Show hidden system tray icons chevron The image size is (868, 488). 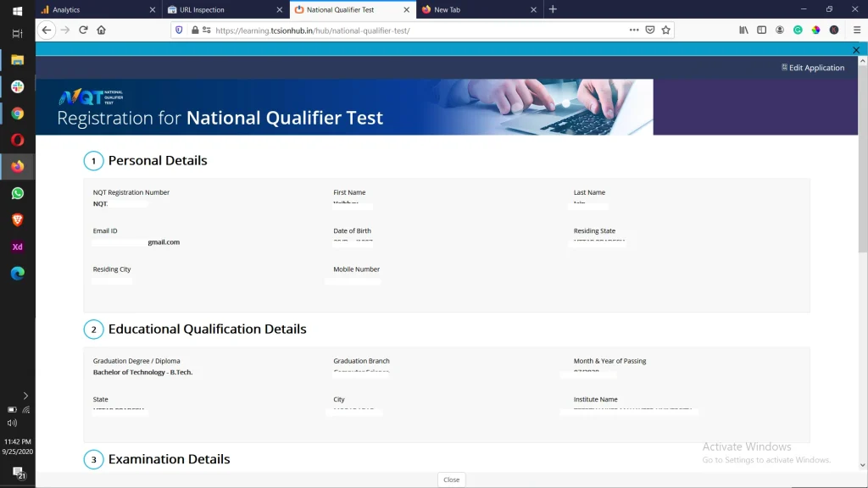[25, 396]
